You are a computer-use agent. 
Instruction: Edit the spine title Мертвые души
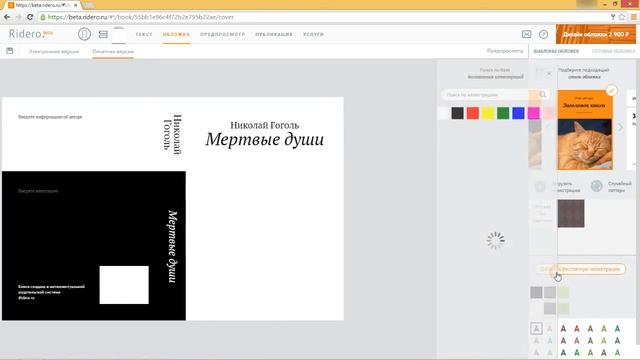point(173,247)
